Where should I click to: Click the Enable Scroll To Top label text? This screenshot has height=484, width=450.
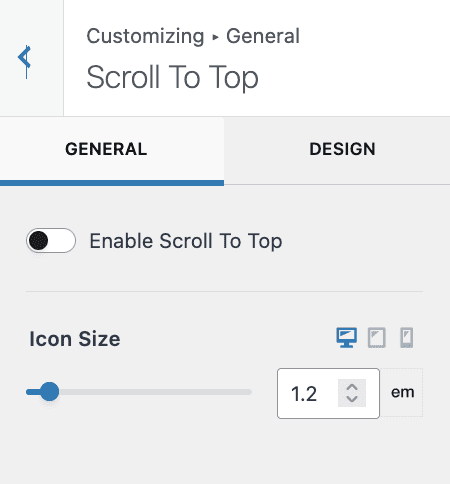186,241
